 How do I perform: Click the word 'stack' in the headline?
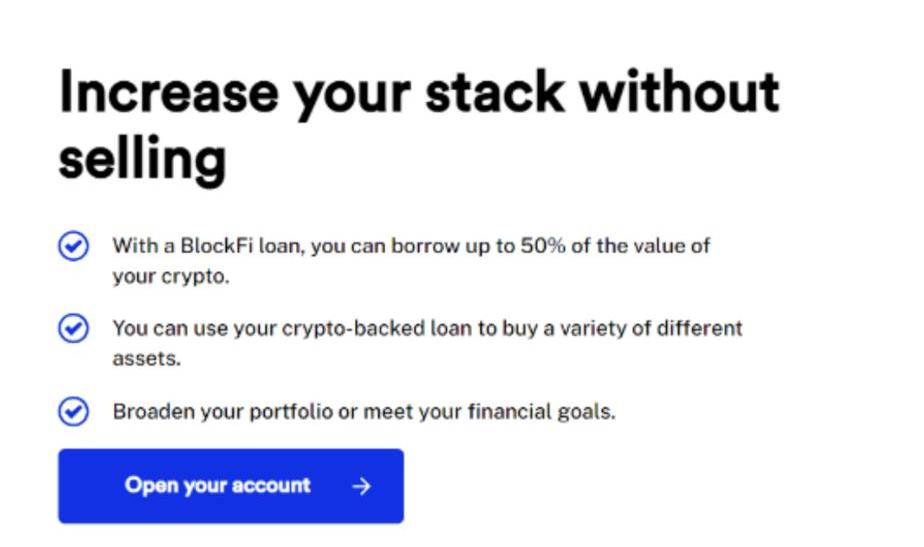coord(495,91)
